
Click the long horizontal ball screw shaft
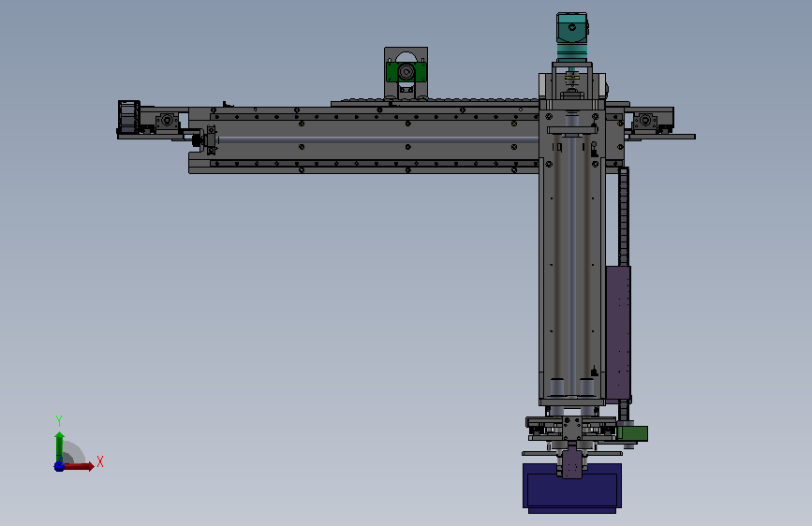(x=378, y=139)
